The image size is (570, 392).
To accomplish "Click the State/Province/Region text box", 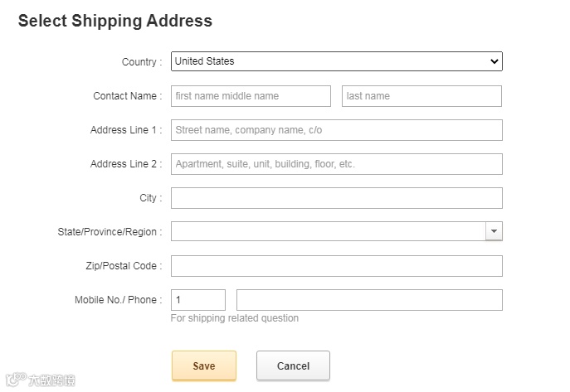I will [x=328, y=231].
